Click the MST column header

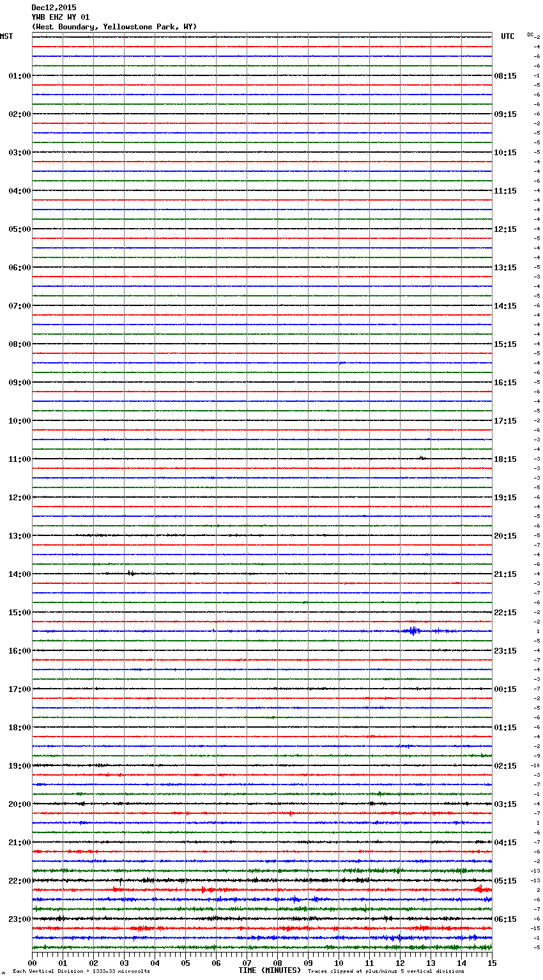pos(6,36)
